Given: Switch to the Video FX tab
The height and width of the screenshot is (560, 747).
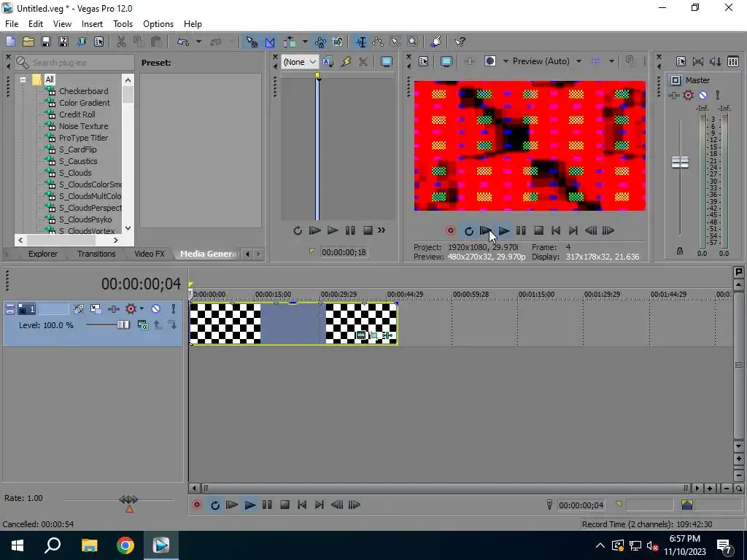Looking at the screenshot, I should (149, 254).
